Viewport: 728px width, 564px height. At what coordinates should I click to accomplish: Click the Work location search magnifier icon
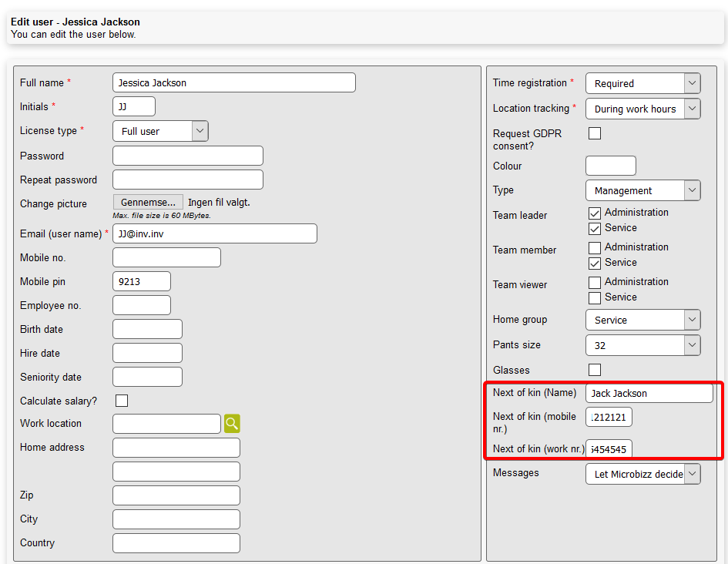click(232, 424)
